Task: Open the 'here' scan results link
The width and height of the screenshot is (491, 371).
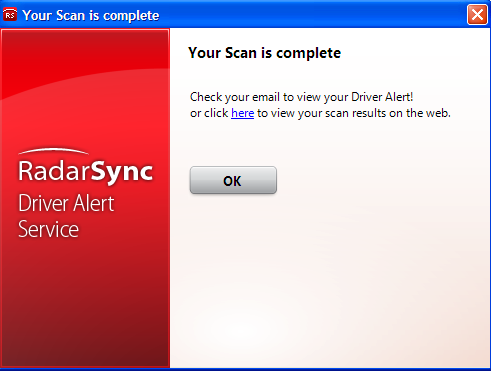Action: coord(242,113)
